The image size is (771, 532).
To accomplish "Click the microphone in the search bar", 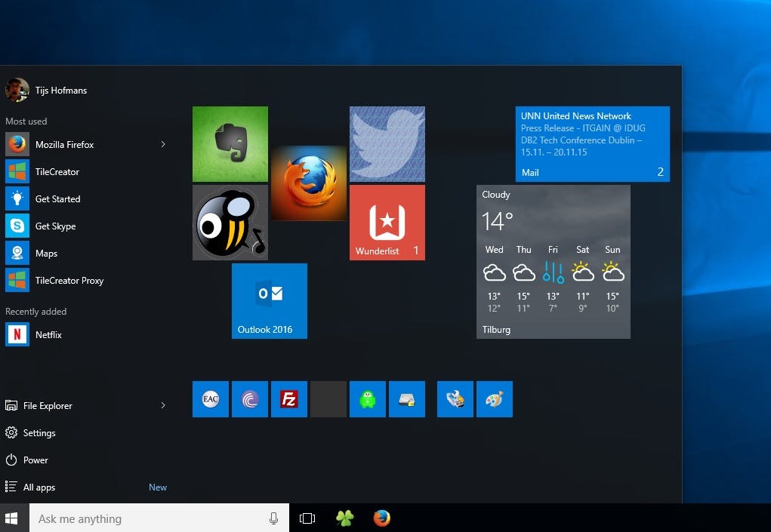I will click(x=273, y=518).
